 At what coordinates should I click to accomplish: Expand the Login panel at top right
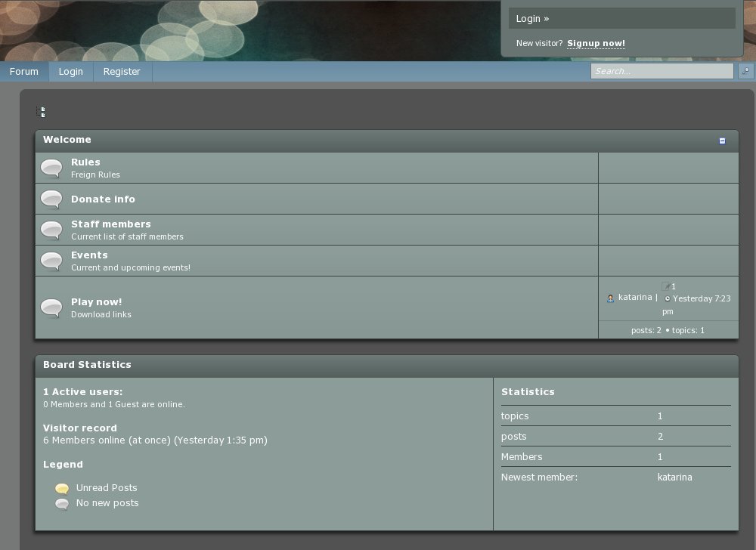[x=532, y=19]
